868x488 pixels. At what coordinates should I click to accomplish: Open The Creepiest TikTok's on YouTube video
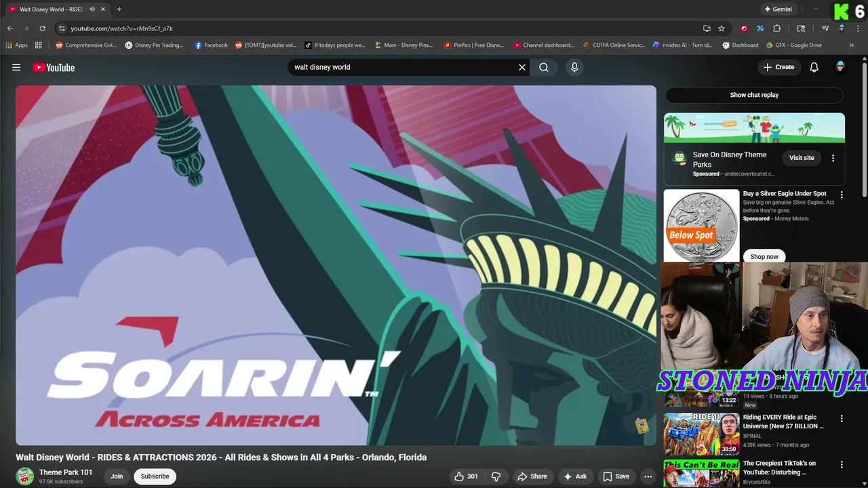coord(779,468)
